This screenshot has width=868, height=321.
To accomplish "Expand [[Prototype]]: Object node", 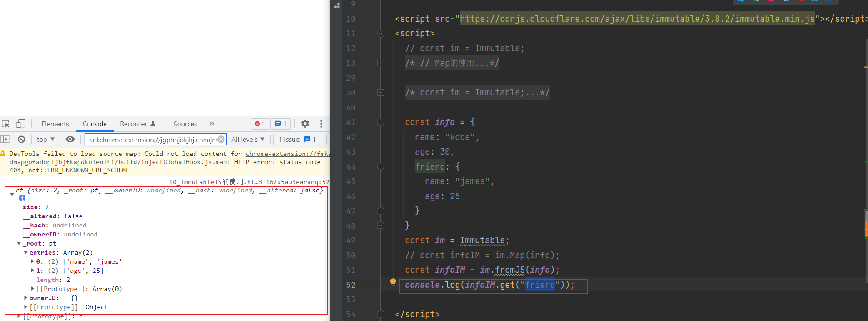I will (x=25, y=307).
